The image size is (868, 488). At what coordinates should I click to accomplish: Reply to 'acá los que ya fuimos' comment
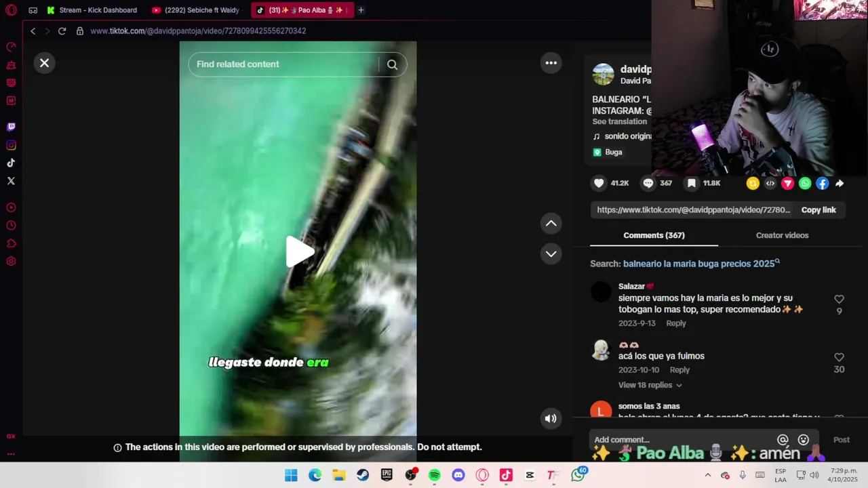click(x=679, y=370)
